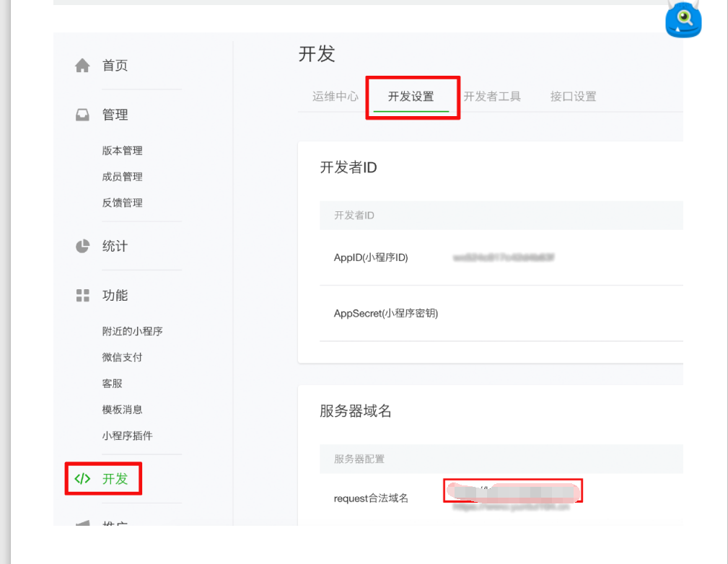This screenshot has width=728, height=564.
Task: Click the AppID(小程序ID) label
Action: (x=371, y=257)
